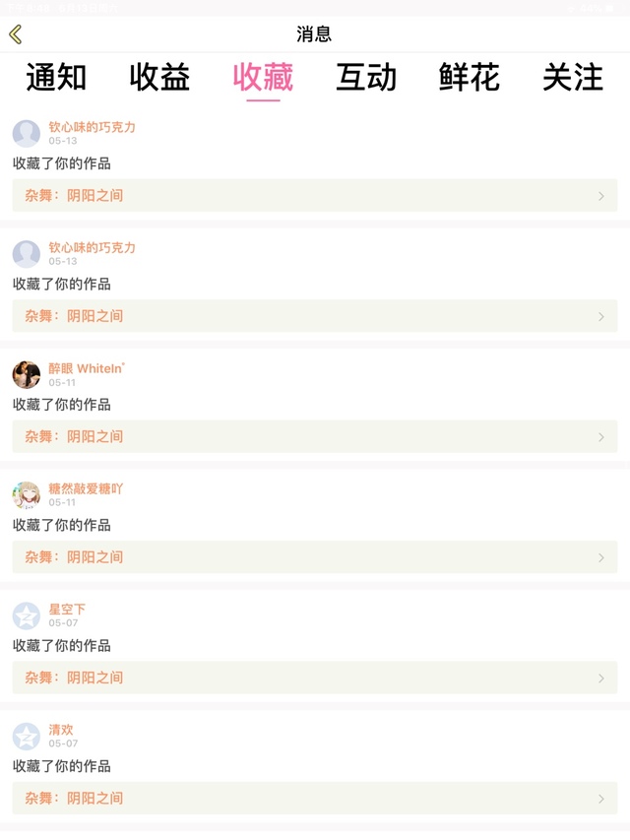
Task: Open 醉眼 WhiteIn's profile avatar
Action: (x=27, y=374)
